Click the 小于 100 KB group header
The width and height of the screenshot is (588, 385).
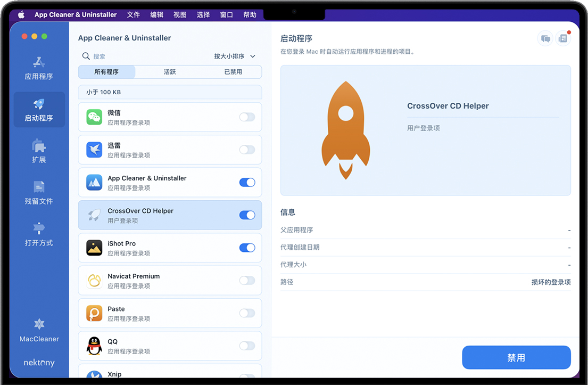(170, 92)
